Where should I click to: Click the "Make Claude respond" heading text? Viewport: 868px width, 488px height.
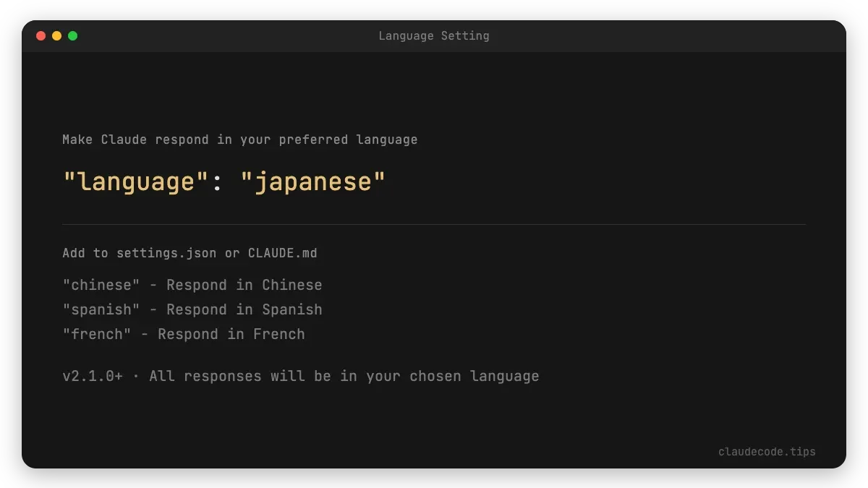tap(239, 139)
